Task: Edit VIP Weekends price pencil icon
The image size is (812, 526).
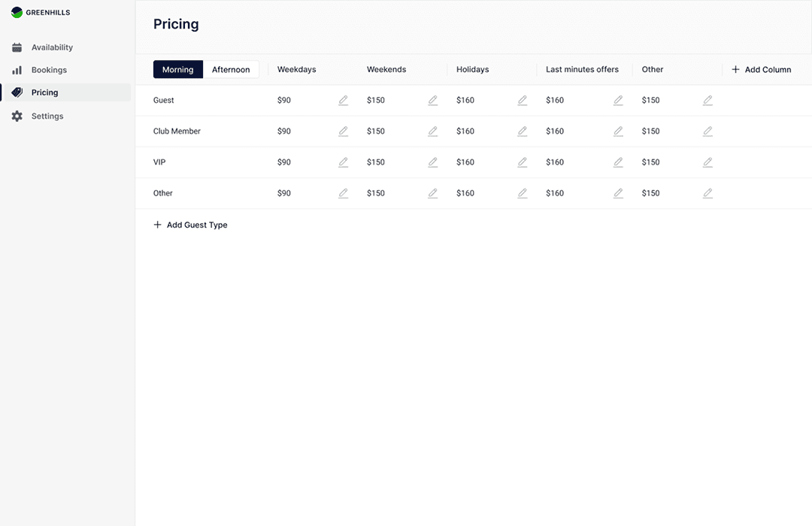Action: [432, 162]
